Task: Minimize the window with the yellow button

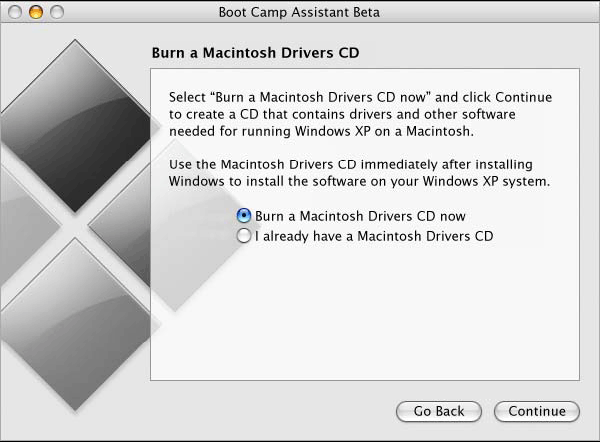Action: tap(36, 12)
